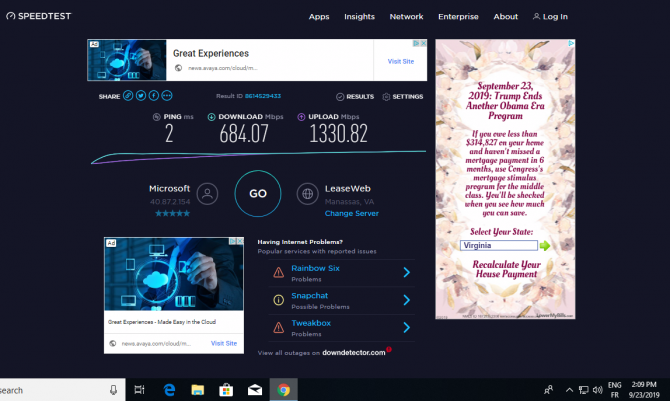Screen dimensions: 670x401
Task: Rate Microsoft with the stars
Action: (x=172, y=213)
